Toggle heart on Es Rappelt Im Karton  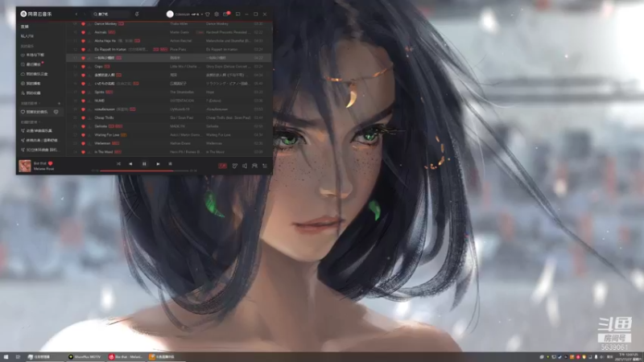pos(84,49)
